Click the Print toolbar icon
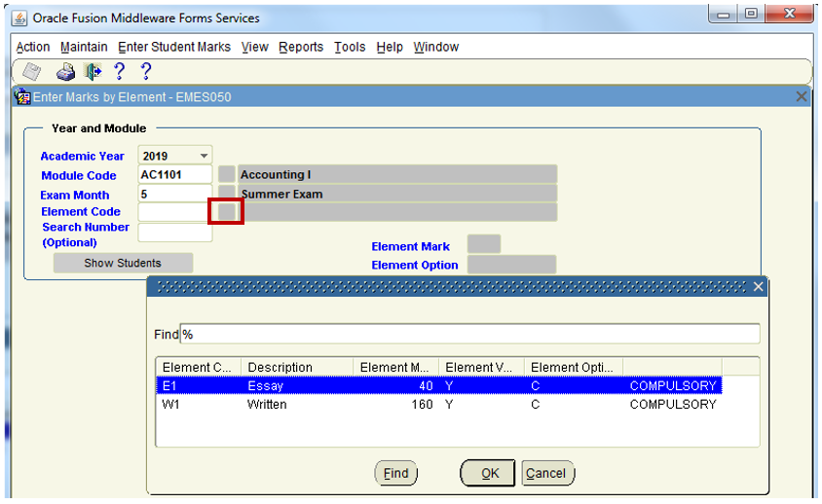 tap(65, 72)
